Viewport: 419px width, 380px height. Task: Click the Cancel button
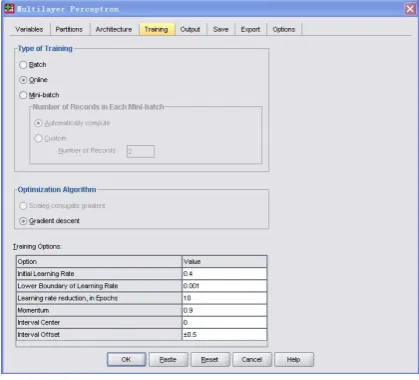(252, 360)
